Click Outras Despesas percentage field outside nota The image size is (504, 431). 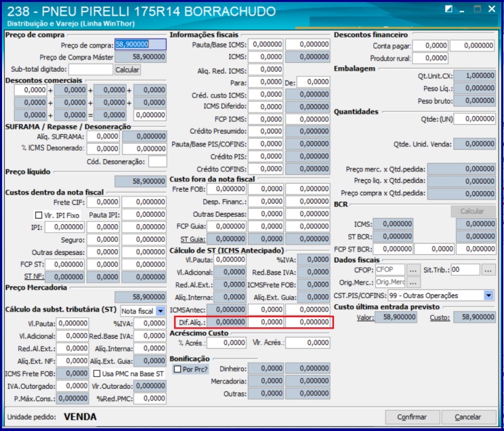[266, 214]
